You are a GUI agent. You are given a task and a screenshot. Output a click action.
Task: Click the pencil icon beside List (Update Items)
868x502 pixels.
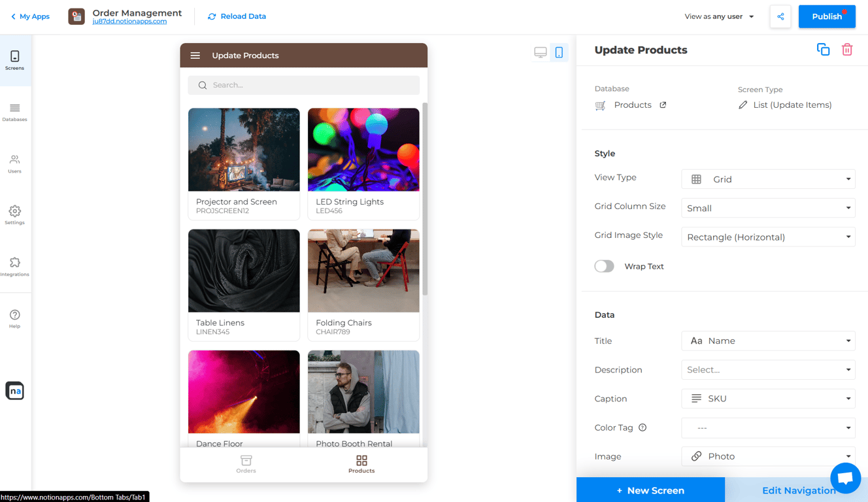(743, 105)
